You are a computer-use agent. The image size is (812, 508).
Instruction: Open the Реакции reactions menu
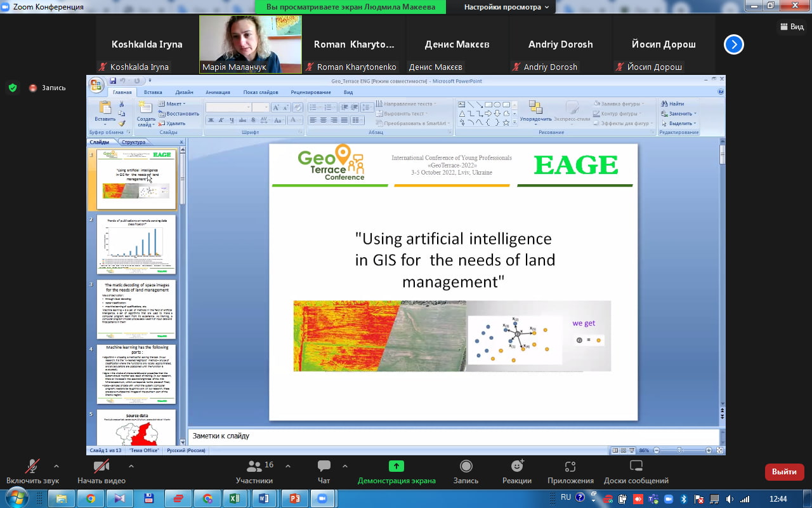point(517,472)
